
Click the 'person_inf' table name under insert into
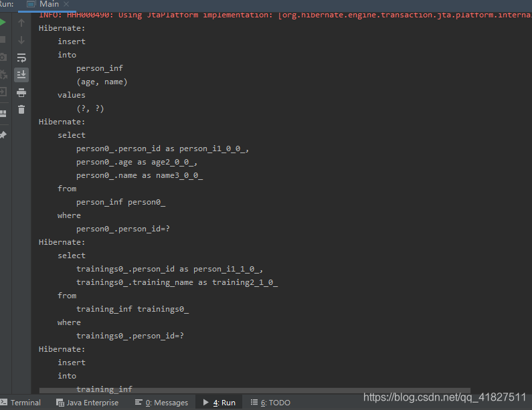click(100, 68)
